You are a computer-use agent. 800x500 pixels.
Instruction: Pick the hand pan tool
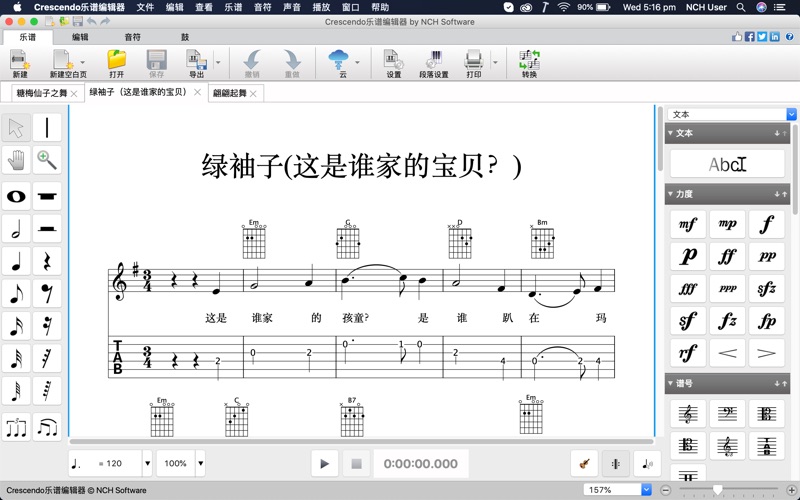coord(16,160)
